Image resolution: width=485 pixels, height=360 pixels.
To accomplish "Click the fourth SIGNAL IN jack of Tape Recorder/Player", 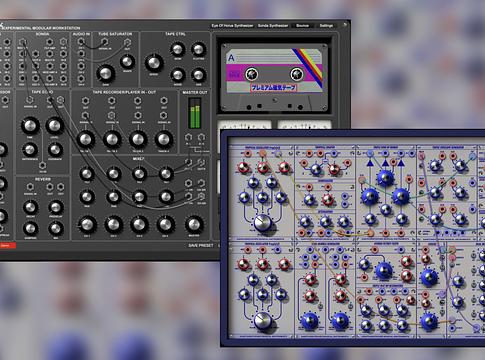I will 164,116.
